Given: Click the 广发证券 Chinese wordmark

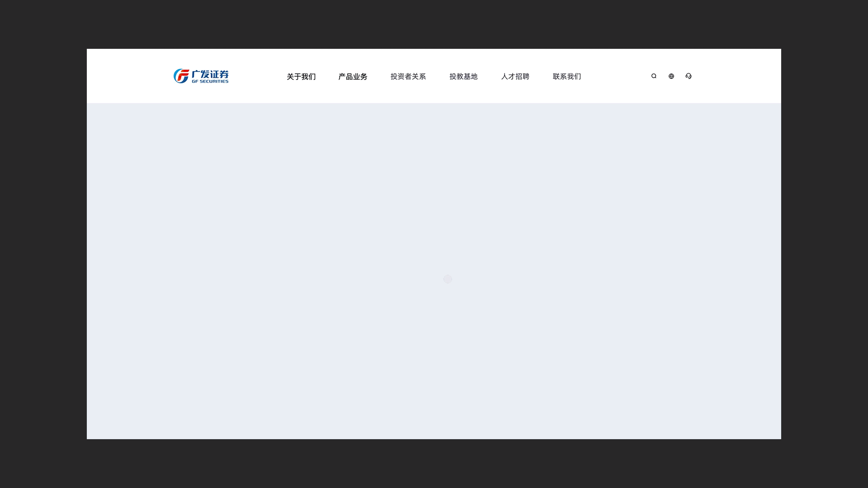Looking at the screenshot, I should point(210,74).
